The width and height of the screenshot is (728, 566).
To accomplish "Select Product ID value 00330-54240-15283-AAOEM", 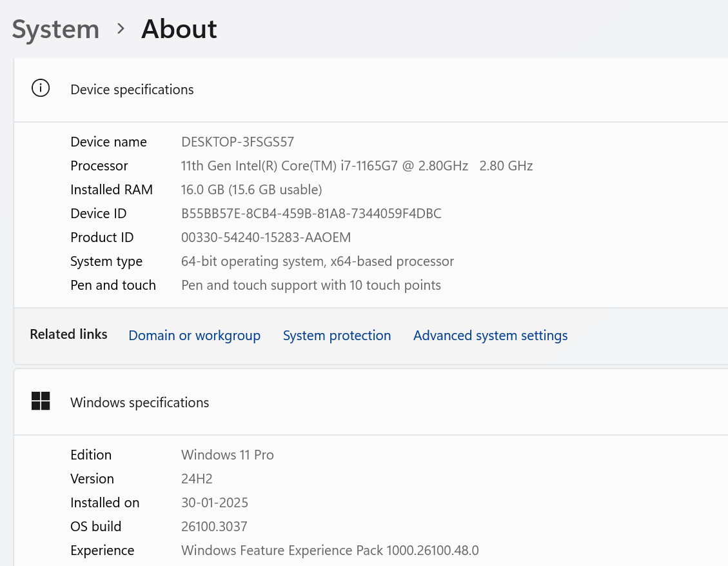I will (266, 238).
